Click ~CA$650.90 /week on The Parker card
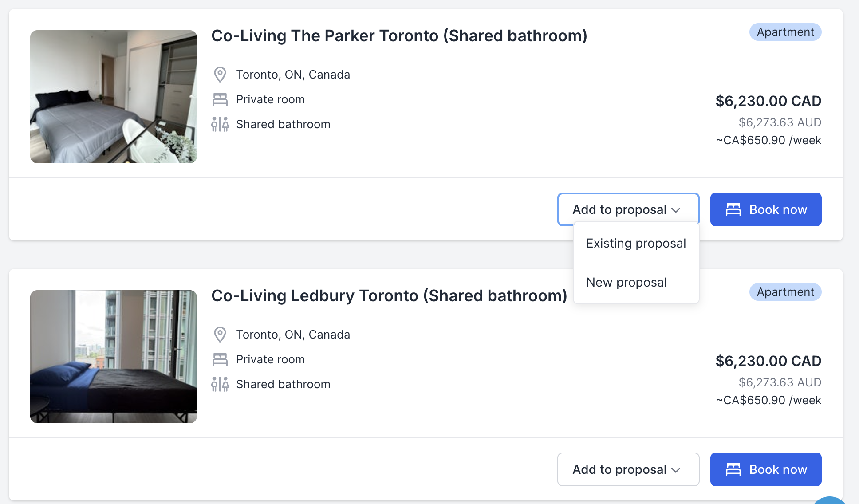 [768, 140]
